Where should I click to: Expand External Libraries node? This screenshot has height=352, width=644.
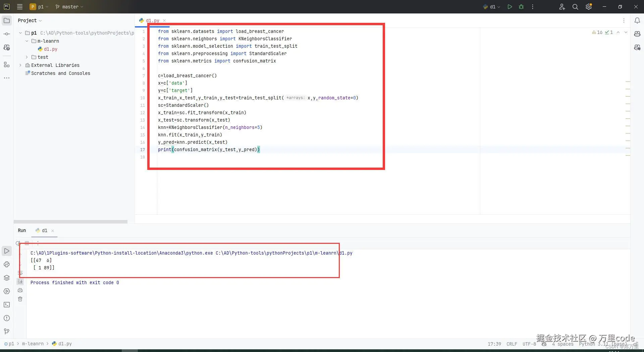click(x=20, y=65)
